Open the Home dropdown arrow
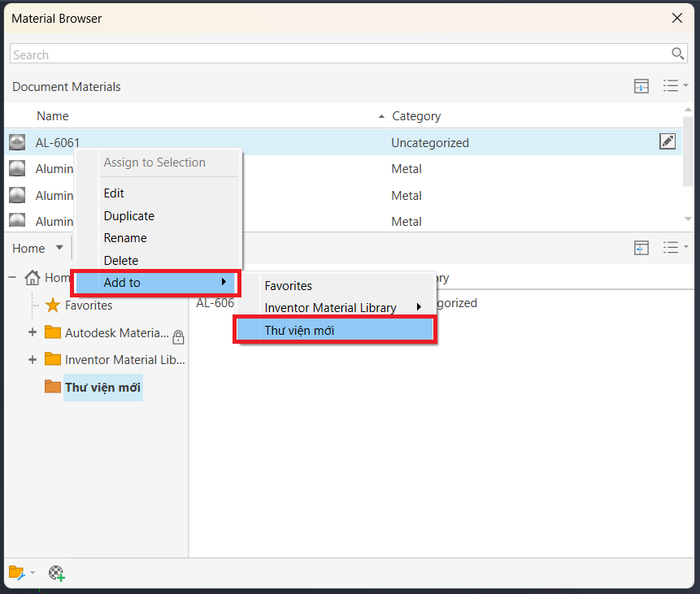 59,248
